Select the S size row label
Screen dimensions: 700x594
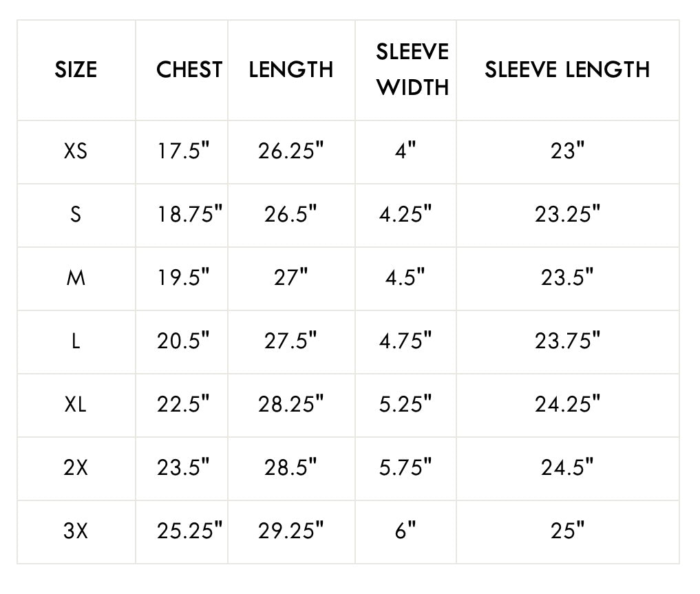click(76, 214)
